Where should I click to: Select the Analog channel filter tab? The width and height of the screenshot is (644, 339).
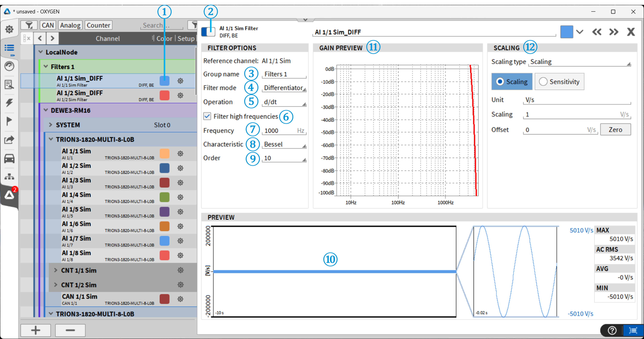(70, 25)
